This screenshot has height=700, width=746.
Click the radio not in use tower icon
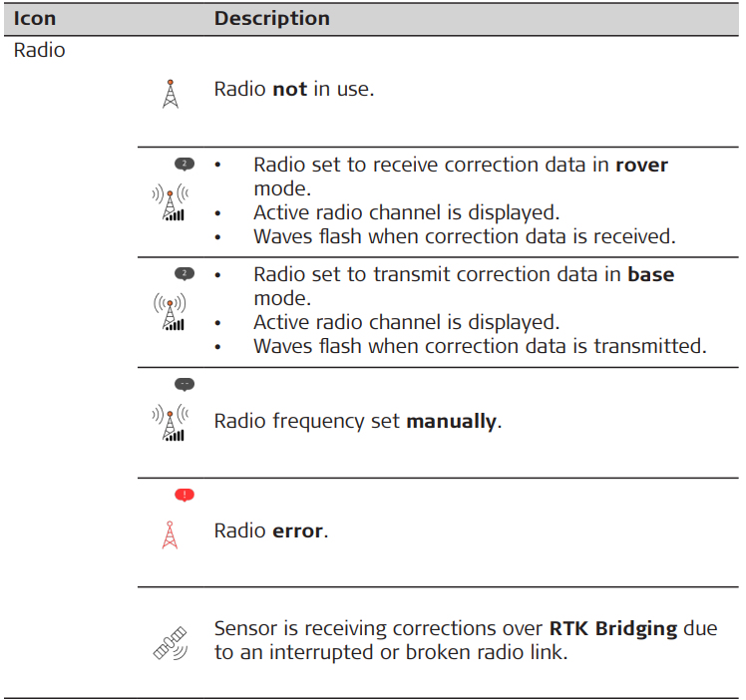pos(171,94)
